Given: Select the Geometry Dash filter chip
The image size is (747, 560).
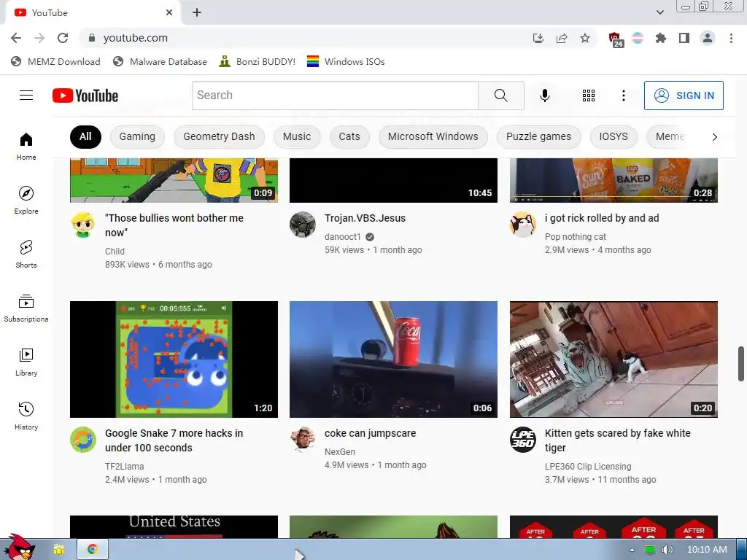Looking at the screenshot, I should point(219,136).
